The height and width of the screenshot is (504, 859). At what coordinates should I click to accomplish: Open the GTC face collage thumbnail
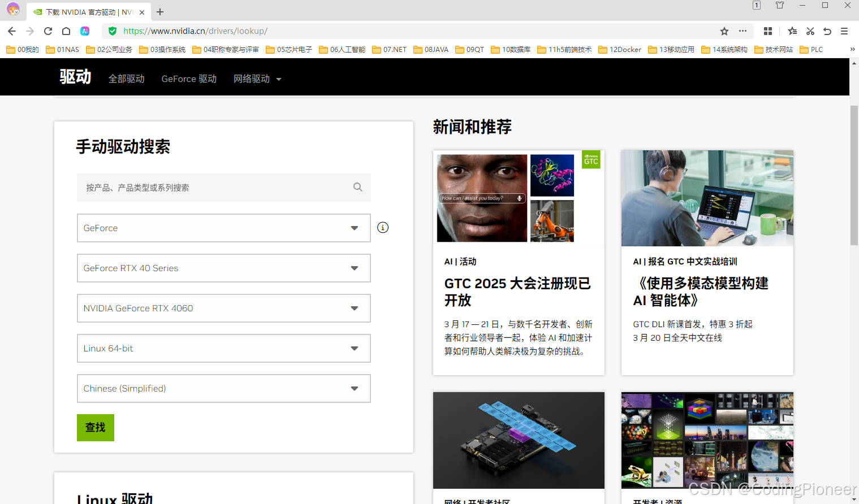click(519, 198)
